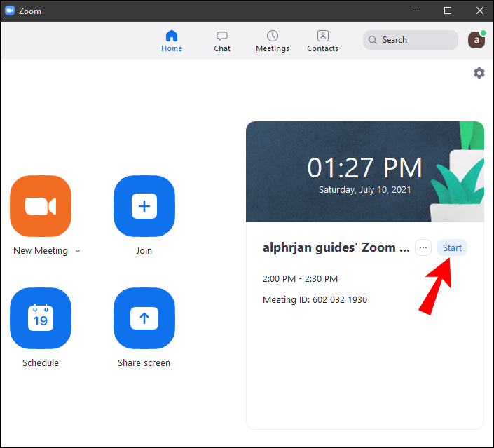494x448 pixels.
Task: Expand the New Meeting dropdown chevron
Action: [78, 251]
